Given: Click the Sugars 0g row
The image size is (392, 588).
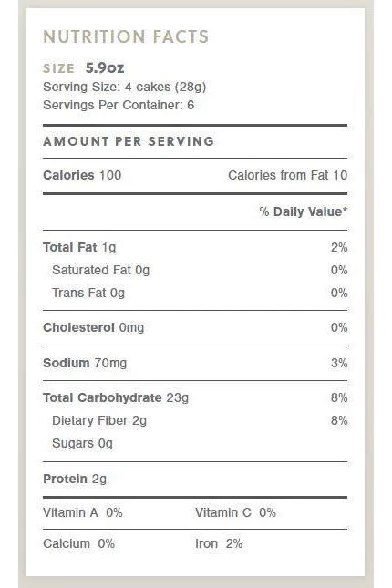Looking at the screenshot, I should (83, 443).
